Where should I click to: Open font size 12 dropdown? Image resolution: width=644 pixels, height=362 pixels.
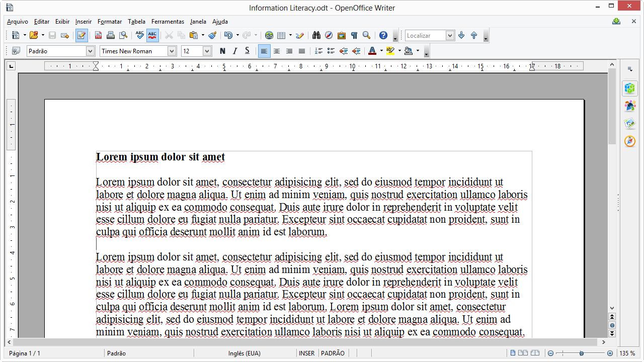[x=207, y=51]
